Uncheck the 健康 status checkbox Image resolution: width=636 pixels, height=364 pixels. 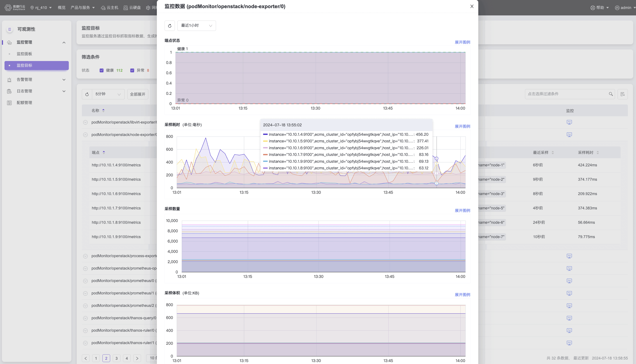click(x=102, y=70)
